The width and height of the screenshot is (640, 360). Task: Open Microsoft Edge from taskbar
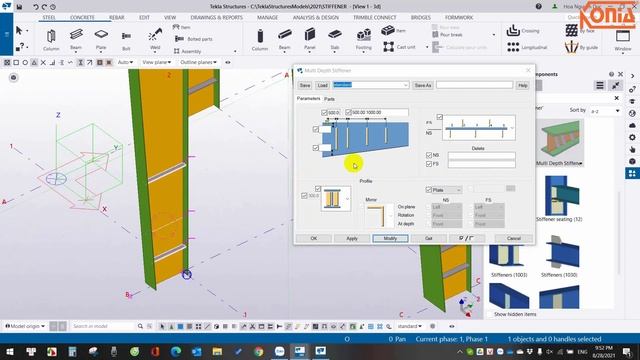(x=176, y=351)
